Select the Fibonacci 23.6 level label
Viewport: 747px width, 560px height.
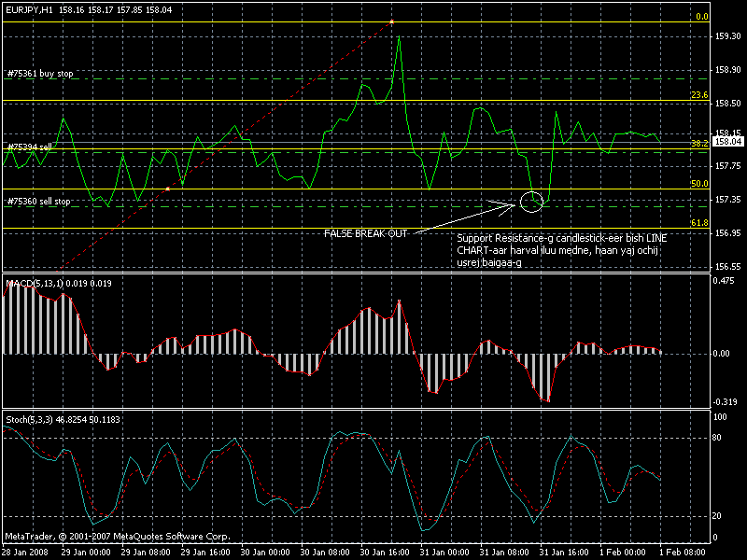(x=699, y=95)
